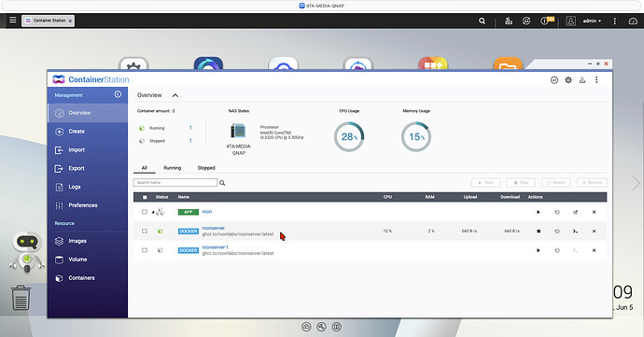Open Preferences in the sidebar
Image resolution: width=644 pixels, height=337 pixels.
click(x=88, y=205)
